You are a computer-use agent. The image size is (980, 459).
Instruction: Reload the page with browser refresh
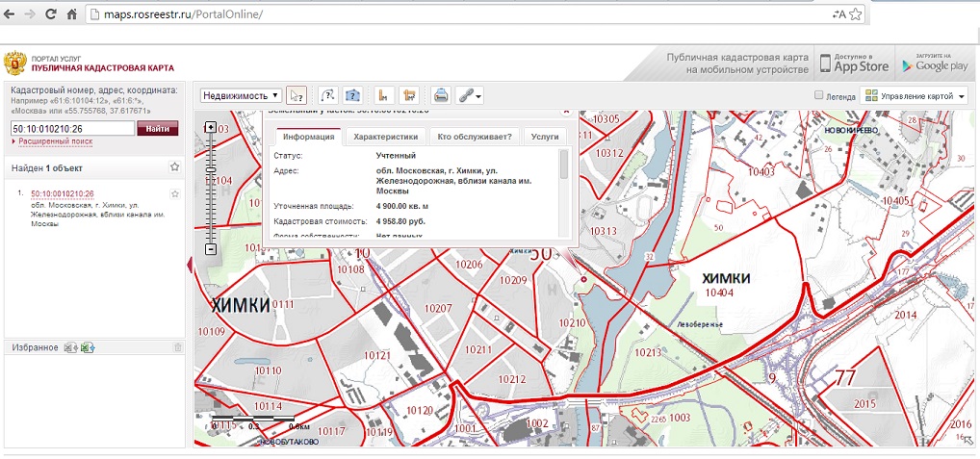51,14
